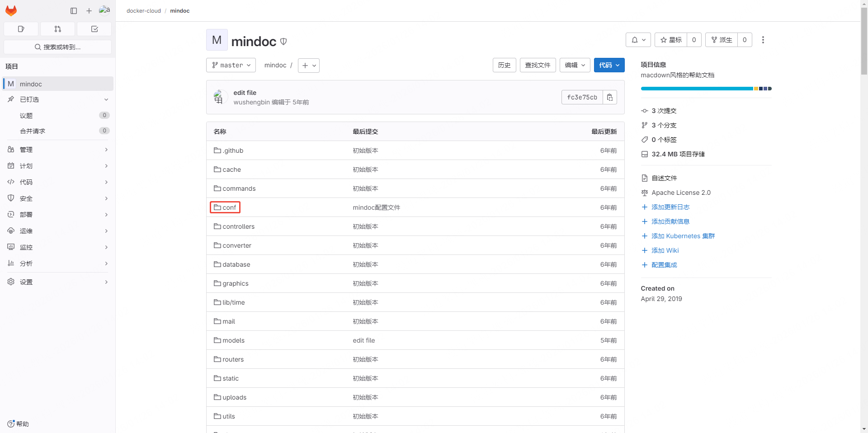The height and width of the screenshot is (433, 868).
Task: Open the notification bell dropdown
Action: (x=638, y=40)
